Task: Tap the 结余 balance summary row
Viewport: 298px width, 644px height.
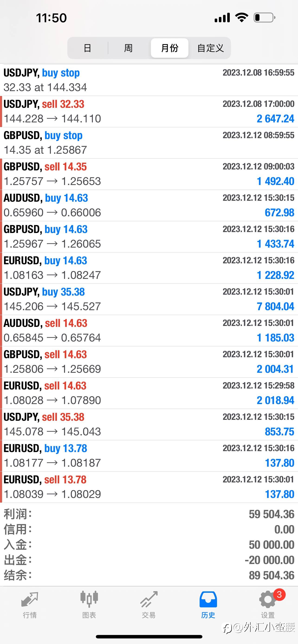Action: pos(149,575)
